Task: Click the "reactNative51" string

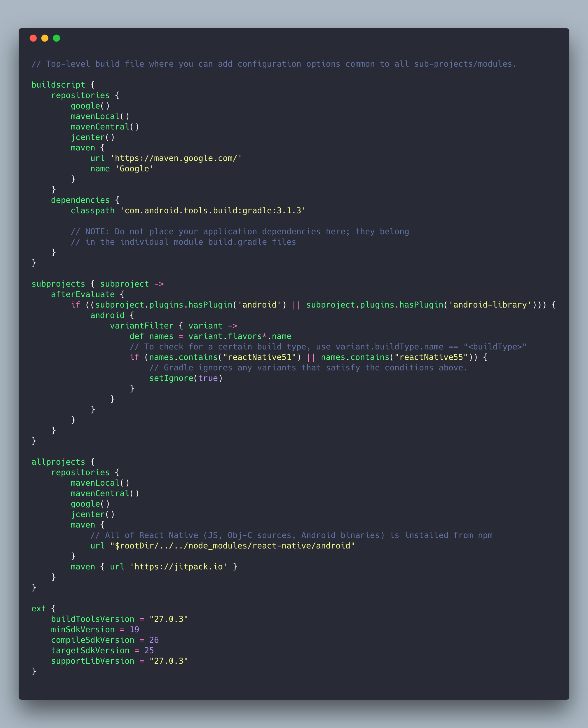Action: tap(259, 357)
